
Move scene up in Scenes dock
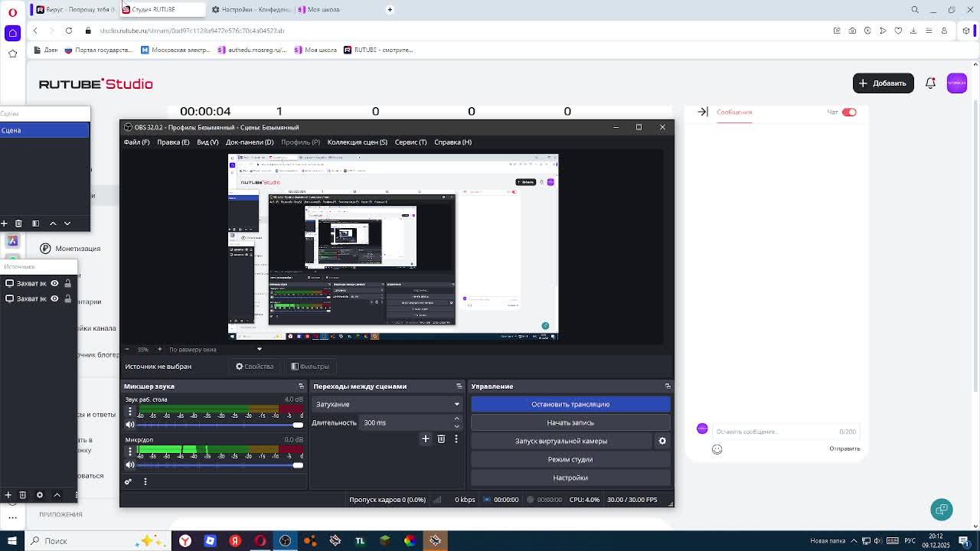[53, 223]
